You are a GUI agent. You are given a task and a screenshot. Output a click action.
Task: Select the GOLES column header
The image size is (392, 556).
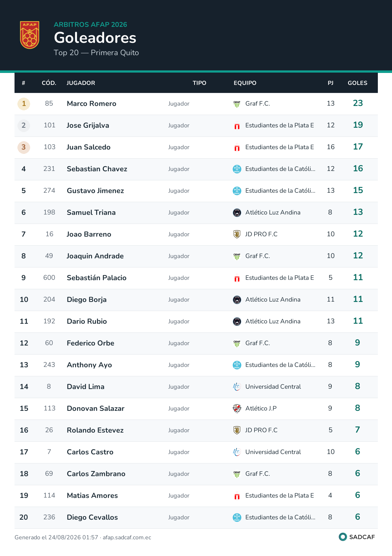358,83
